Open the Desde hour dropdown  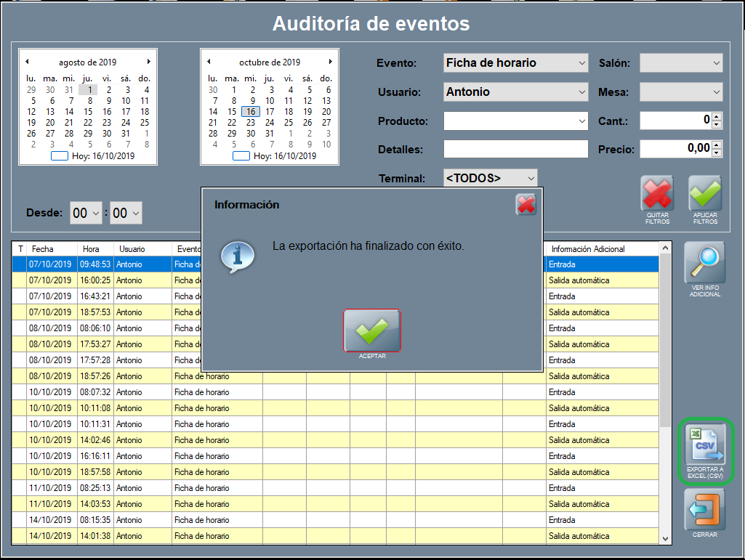(x=97, y=214)
